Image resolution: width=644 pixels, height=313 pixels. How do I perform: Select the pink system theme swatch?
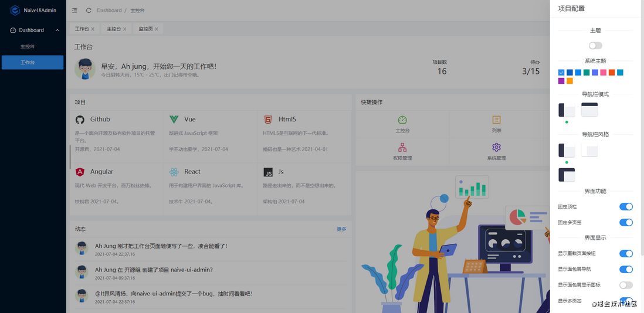coord(604,73)
